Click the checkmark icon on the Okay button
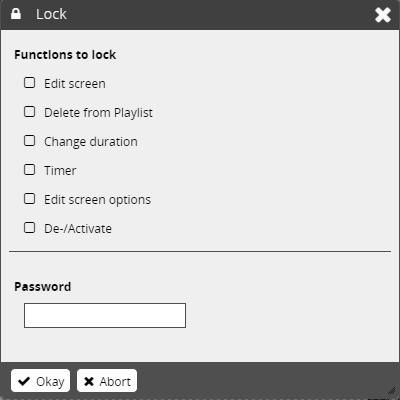This screenshot has width=400, height=400. (x=24, y=381)
